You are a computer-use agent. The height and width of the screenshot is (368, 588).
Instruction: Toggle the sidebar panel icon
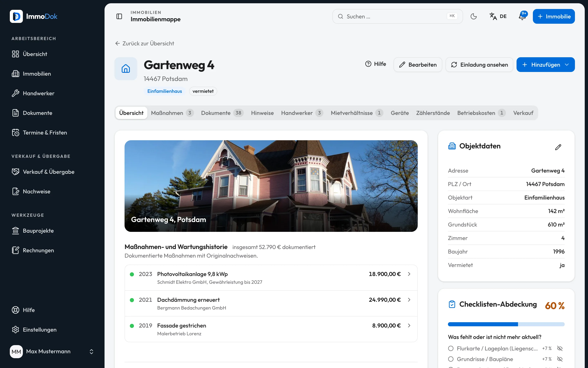point(119,16)
